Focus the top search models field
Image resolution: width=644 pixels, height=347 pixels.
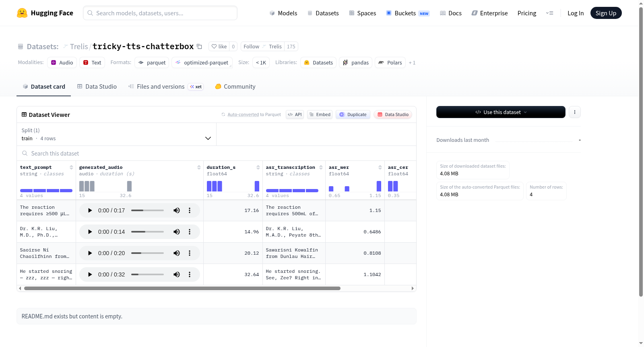pos(160,13)
